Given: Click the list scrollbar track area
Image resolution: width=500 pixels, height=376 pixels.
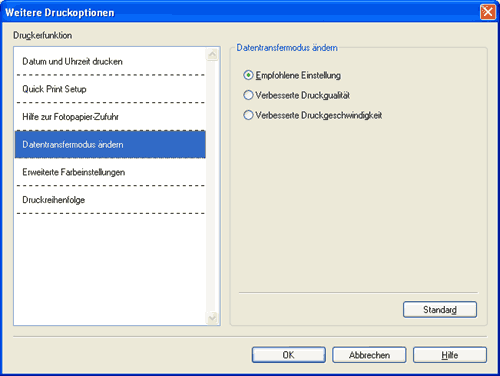Looking at the screenshot, I should tap(212, 186).
